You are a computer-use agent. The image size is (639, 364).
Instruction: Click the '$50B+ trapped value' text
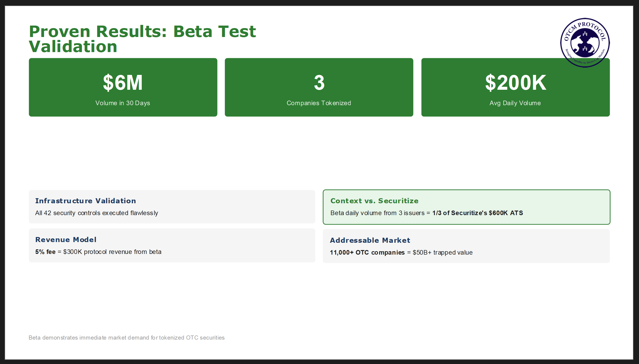[443, 253]
